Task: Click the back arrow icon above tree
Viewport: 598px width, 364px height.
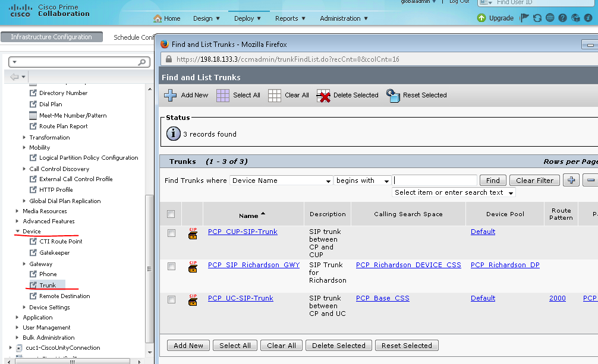Action: (x=14, y=77)
